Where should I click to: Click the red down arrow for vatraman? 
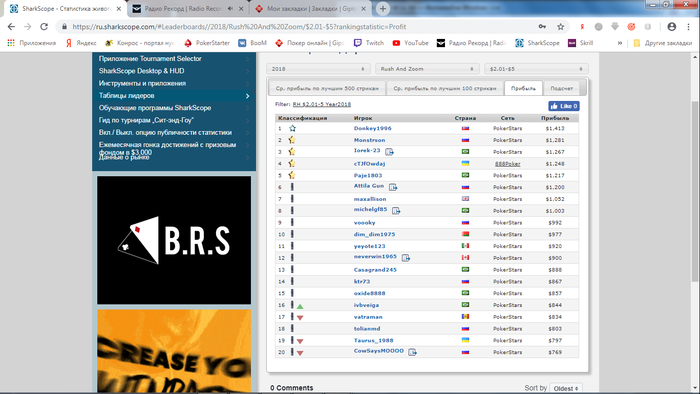pos(300,318)
